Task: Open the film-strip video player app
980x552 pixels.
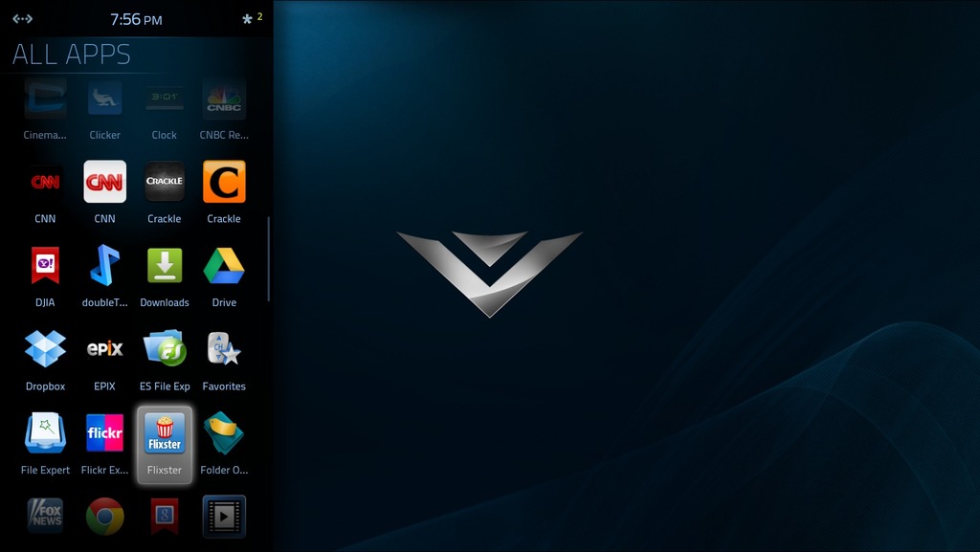Action: pos(224,516)
